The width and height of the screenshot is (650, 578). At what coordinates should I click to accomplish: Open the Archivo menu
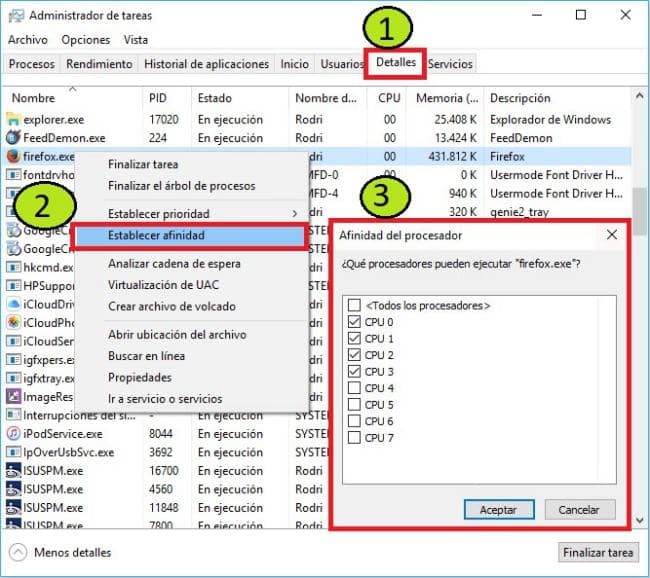pos(28,40)
